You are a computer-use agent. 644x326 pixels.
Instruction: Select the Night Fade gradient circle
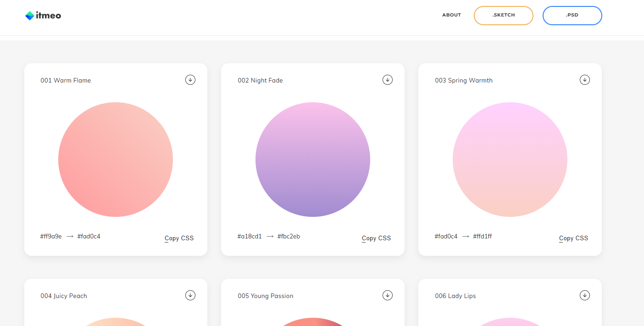click(x=313, y=160)
